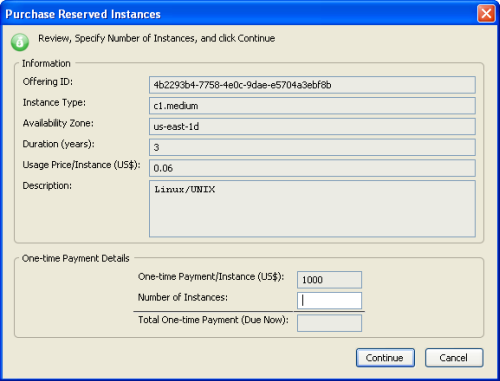The height and width of the screenshot is (381, 500).
Task: Click the One-time Payment/Instance value 1000
Action: point(329,280)
